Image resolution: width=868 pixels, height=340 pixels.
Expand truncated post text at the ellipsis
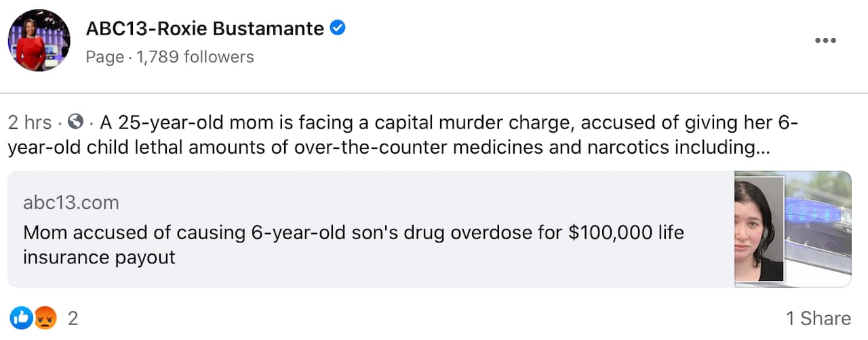pos(762,148)
